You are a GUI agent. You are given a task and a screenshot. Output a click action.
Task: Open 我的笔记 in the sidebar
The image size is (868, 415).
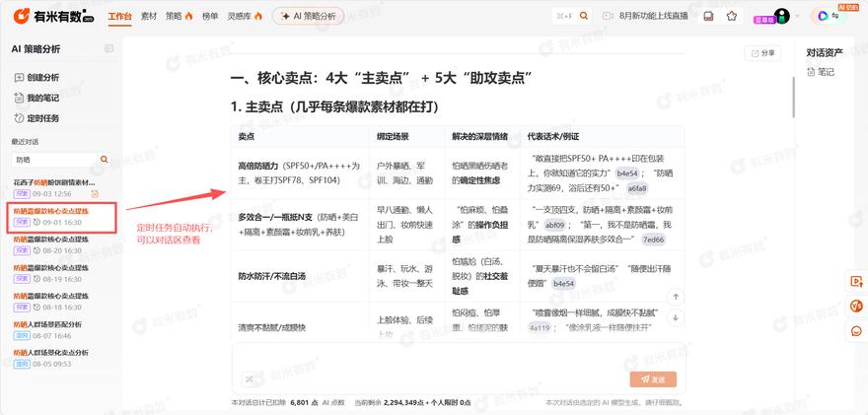point(36,98)
